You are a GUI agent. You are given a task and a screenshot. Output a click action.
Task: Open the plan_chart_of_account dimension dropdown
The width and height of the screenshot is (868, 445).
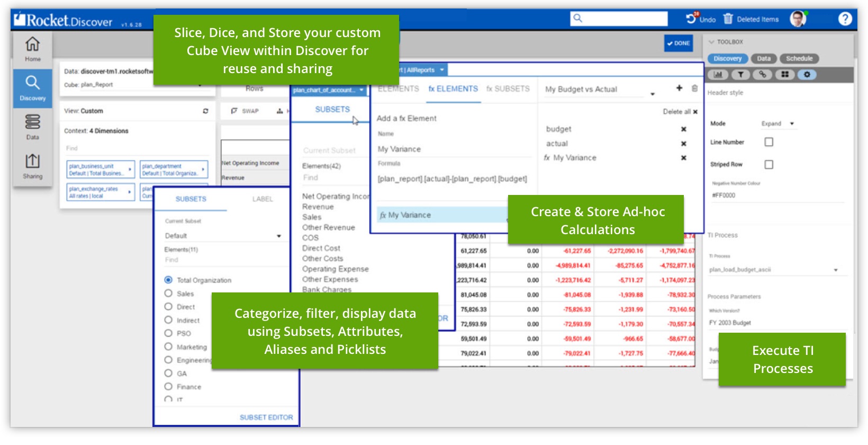coord(328,90)
